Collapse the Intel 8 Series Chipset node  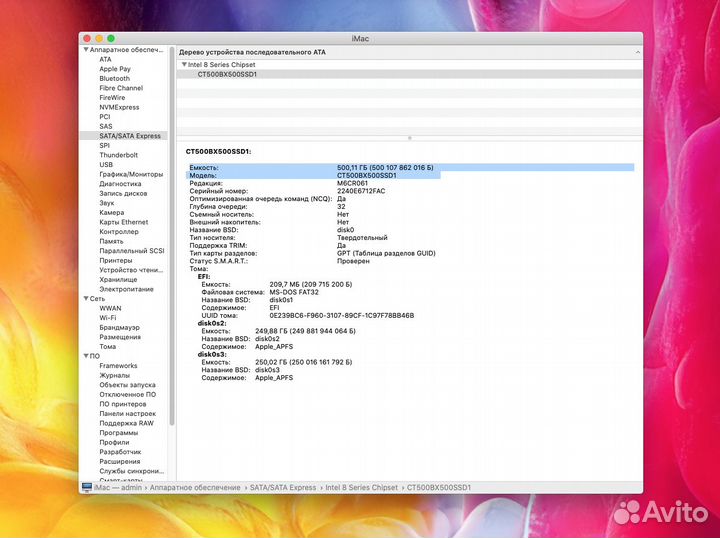coord(184,65)
